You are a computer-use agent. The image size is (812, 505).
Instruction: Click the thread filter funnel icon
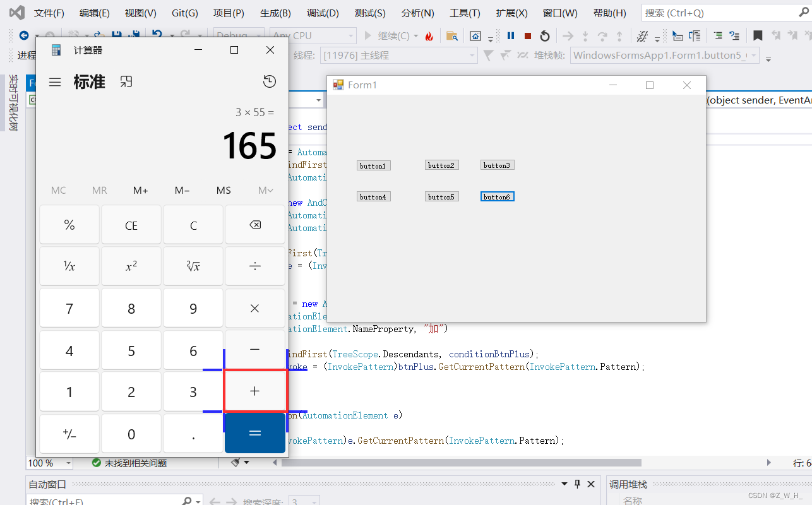click(488, 56)
